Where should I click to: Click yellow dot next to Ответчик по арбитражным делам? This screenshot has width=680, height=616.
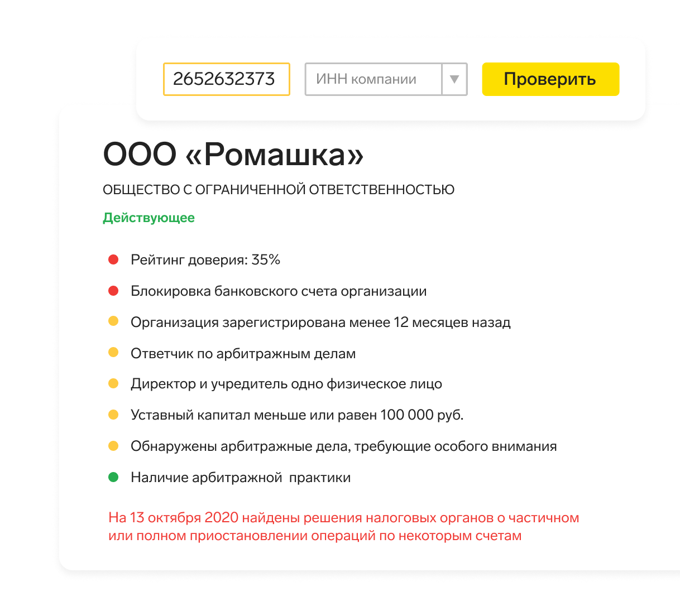click(x=113, y=353)
